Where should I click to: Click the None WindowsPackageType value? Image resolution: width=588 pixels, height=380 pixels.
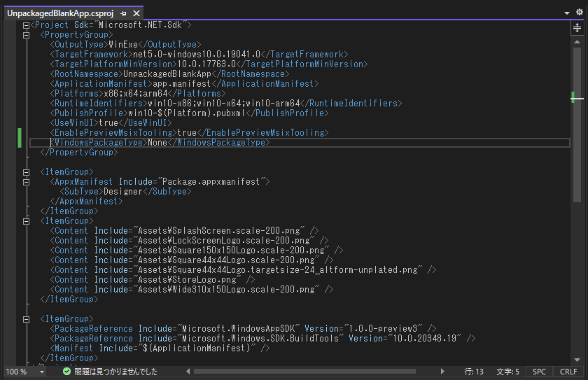click(x=157, y=142)
